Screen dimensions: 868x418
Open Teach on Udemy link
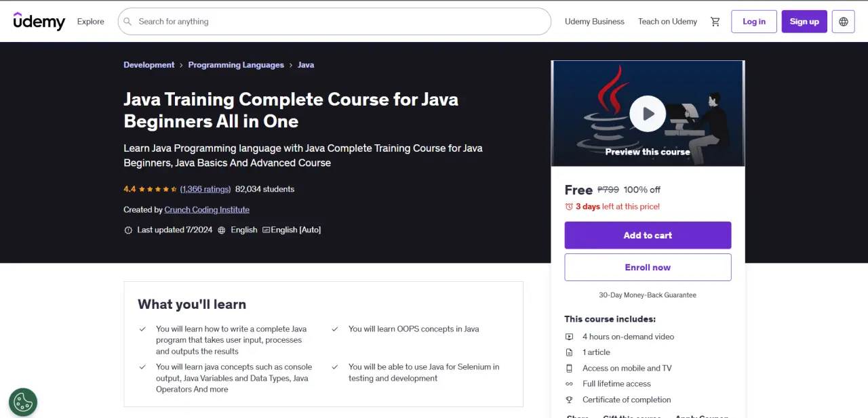click(667, 22)
